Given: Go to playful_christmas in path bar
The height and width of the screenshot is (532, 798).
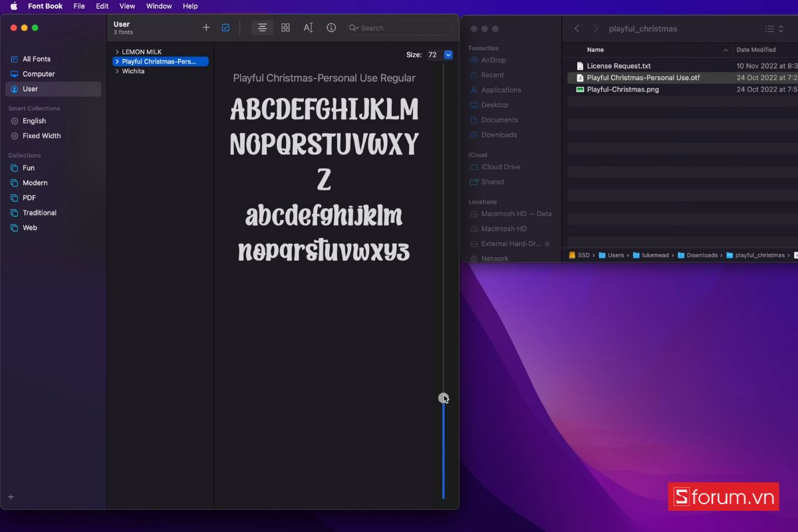Looking at the screenshot, I should (755, 255).
